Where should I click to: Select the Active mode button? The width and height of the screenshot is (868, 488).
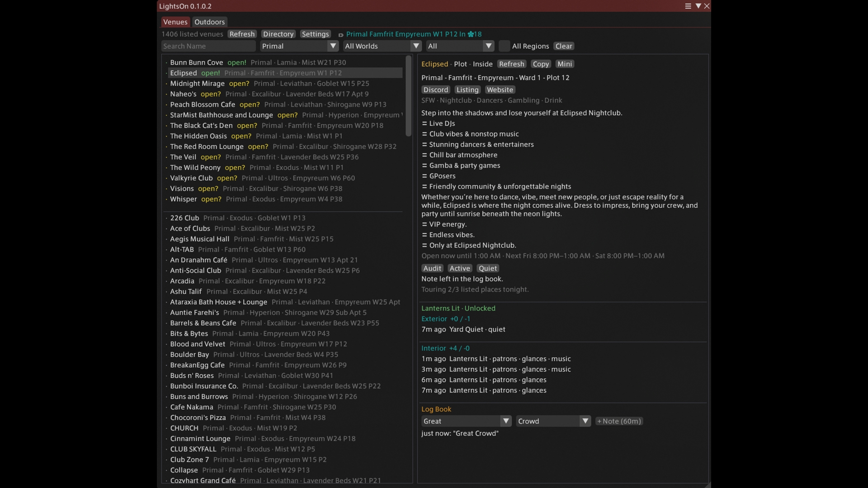click(x=460, y=268)
